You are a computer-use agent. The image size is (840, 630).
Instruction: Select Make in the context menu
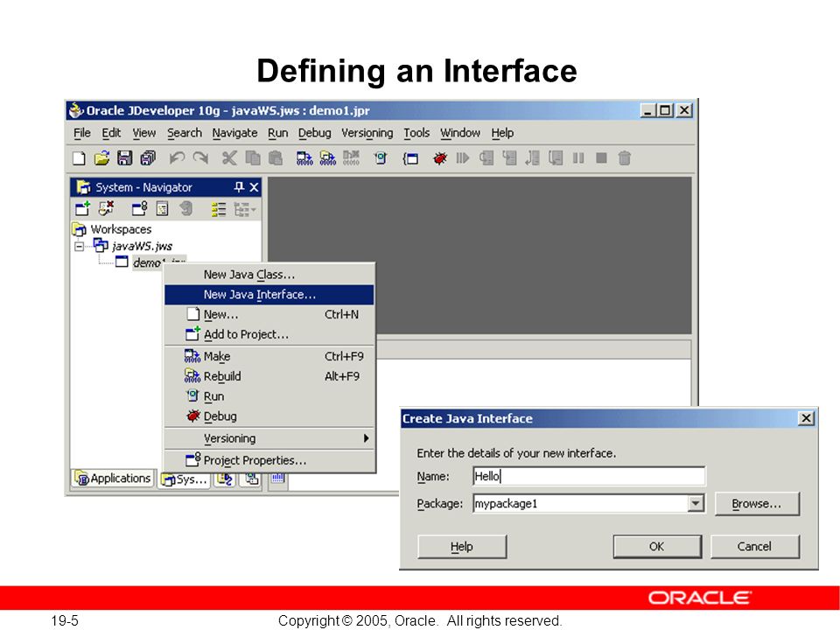click(x=269, y=356)
